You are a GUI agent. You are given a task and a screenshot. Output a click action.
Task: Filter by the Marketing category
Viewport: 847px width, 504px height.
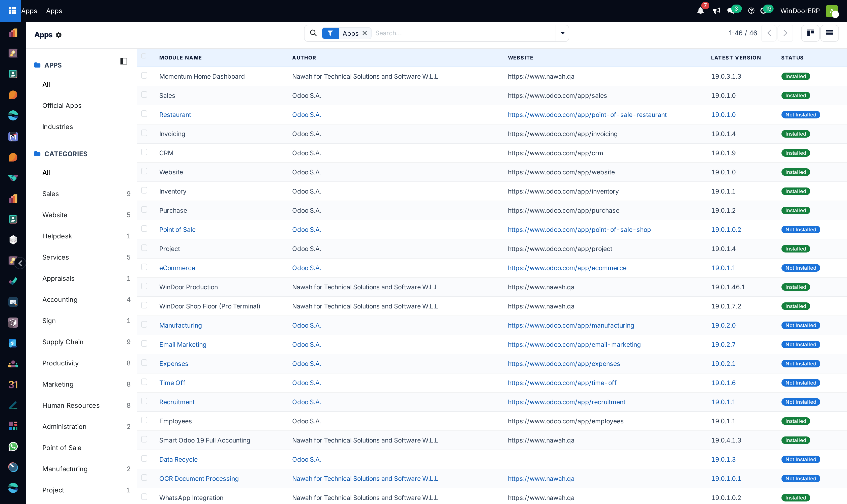58,385
